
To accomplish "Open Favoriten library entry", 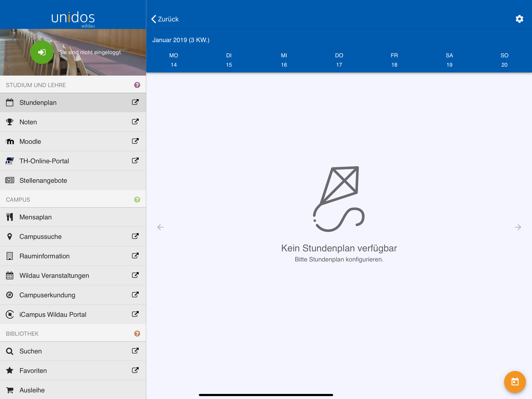I will pos(73,371).
